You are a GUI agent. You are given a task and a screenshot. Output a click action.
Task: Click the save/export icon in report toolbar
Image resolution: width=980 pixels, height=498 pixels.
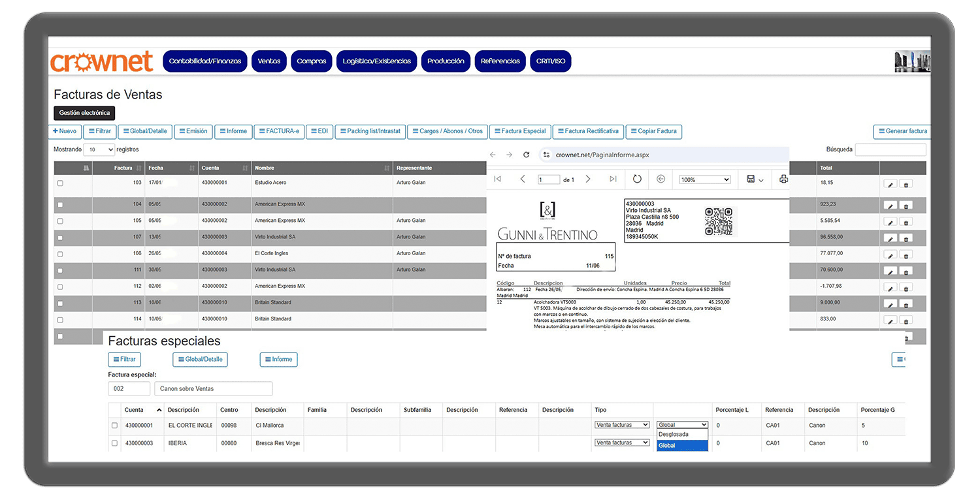(751, 179)
